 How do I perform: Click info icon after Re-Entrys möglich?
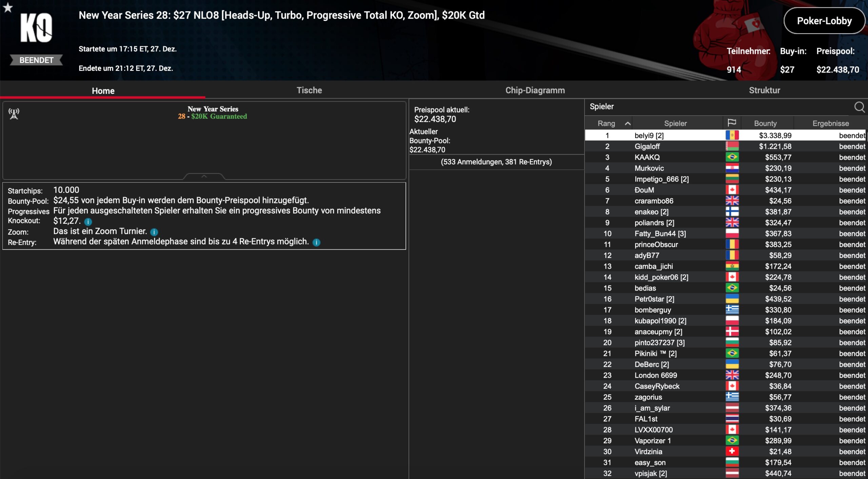pos(316,242)
